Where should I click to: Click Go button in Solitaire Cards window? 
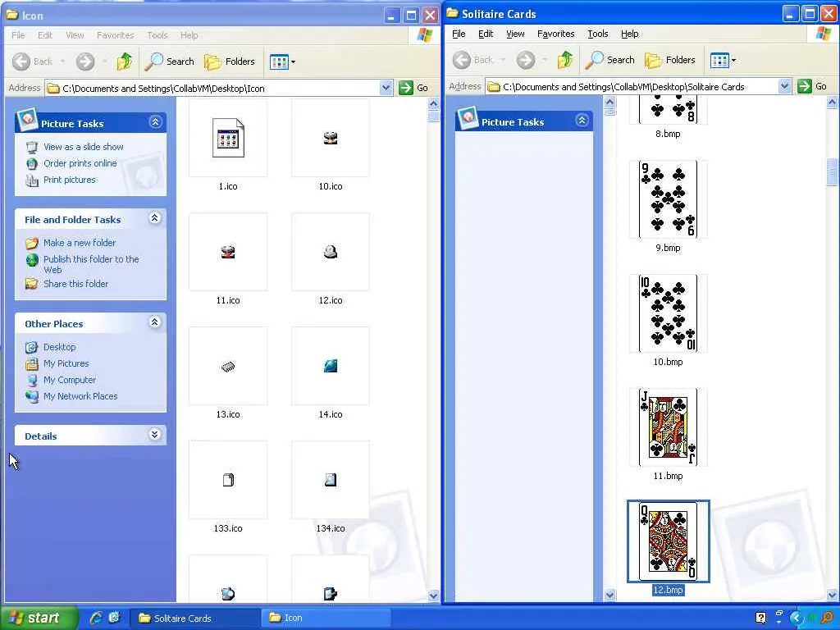(x=813, y=86)
